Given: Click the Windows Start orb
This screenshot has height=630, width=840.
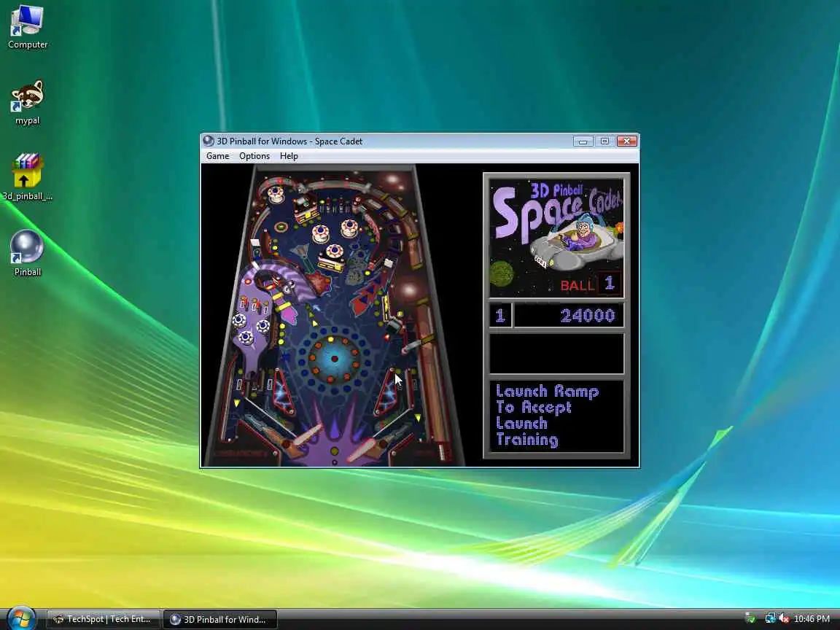Looking at the screenshot, I should pyautogui.click(x=21, y=618).
